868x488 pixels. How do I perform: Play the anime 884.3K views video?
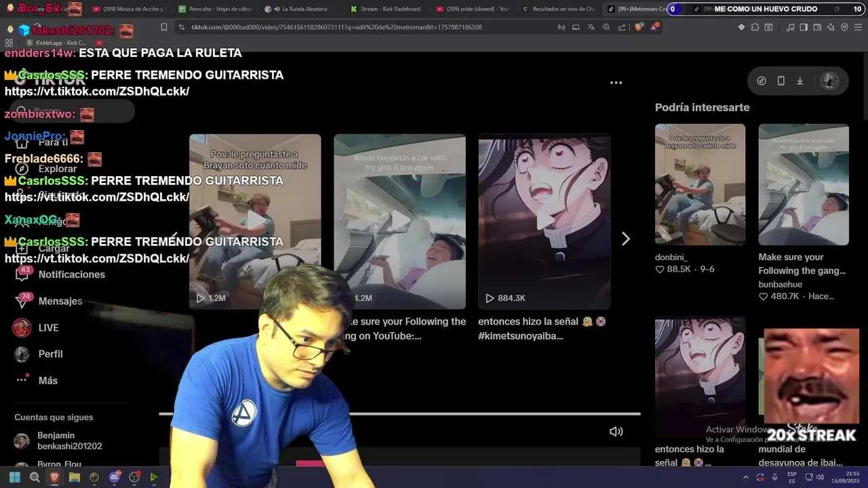pyautogui.click(x=545, y=221)
